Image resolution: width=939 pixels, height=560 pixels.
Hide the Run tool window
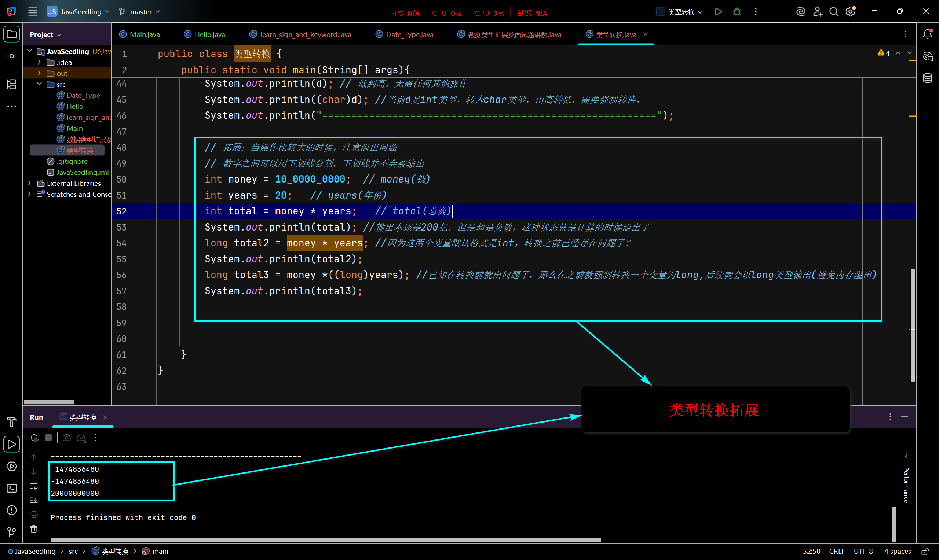[x=905, y=417]
